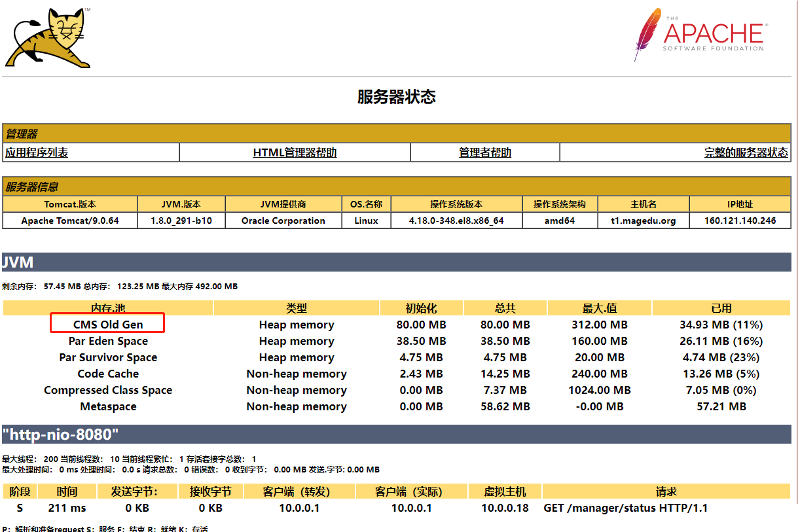Select the 1024.00 MB max value
The width and height of the screenshot is (798, 532).
[599, 390]
